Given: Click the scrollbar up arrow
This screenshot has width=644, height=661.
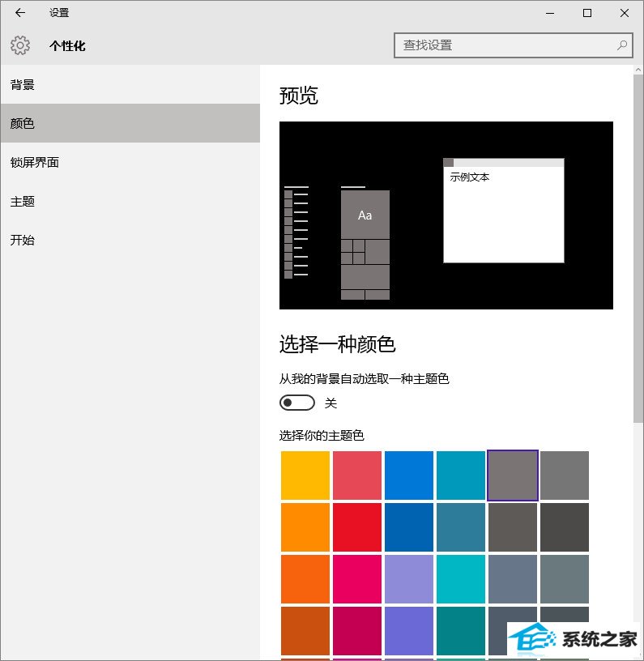Looking at the screenshot, I should point(638,70).
